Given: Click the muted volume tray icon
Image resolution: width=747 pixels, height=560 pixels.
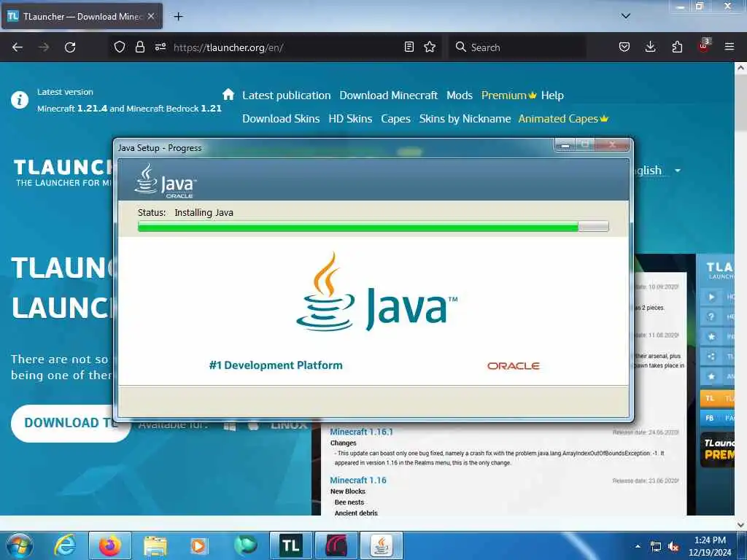Looking at the screenshot, I should tap(673, 547).
